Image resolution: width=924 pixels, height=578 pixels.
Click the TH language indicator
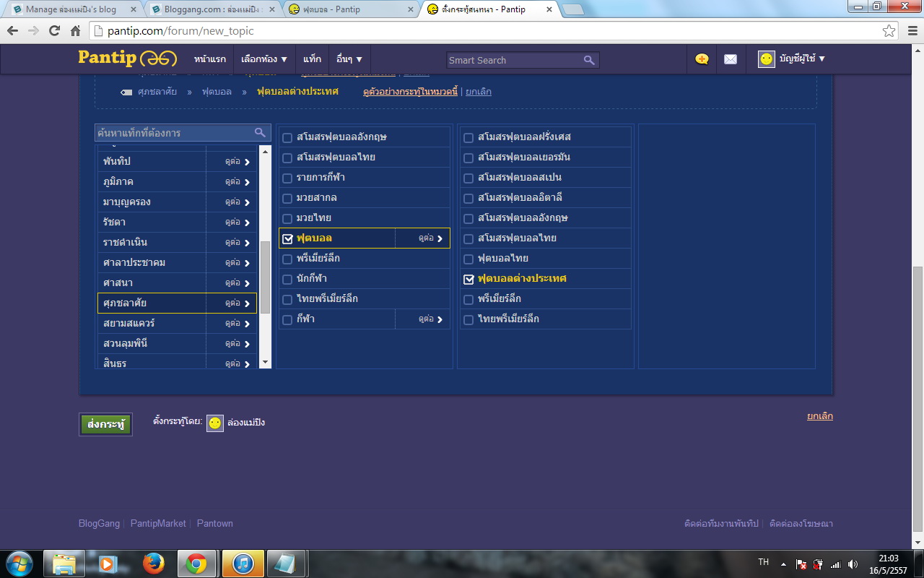(x=763, y=562)
